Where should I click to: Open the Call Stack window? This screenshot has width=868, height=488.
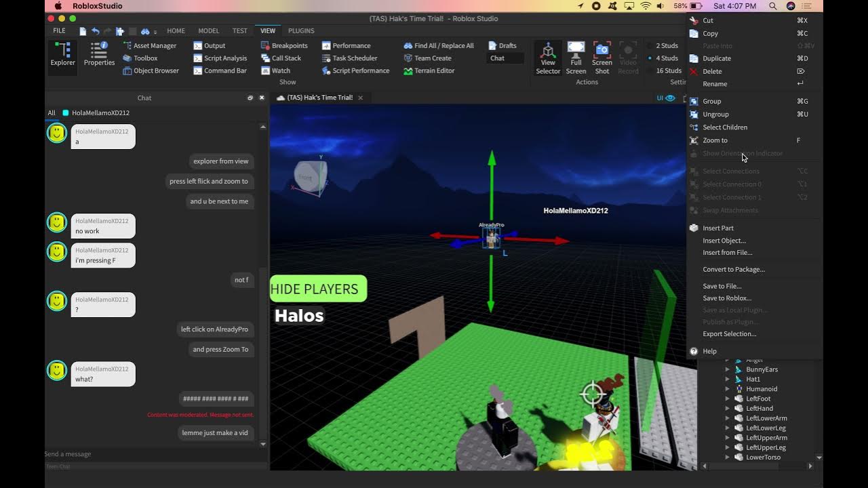point(281,58)
